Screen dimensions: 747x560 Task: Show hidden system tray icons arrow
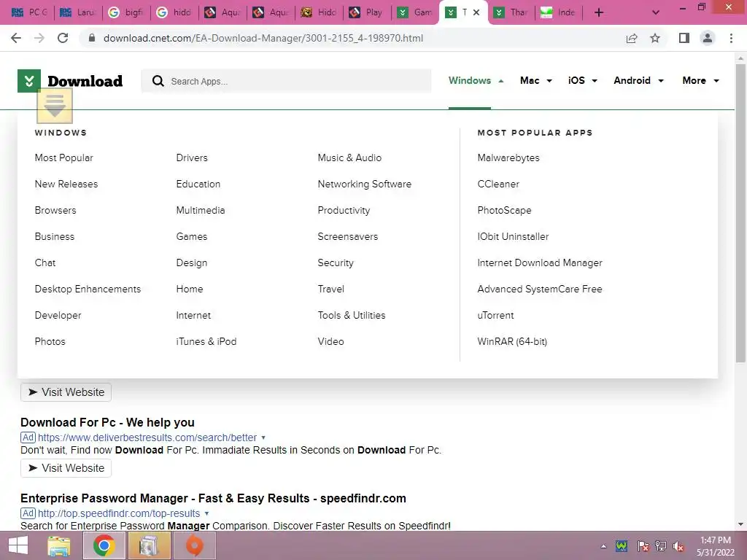coord(603,546)
